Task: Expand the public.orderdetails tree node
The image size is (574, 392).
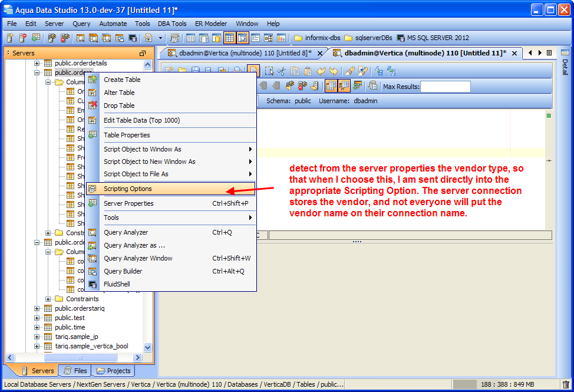Action: click(x=37, y=63)
